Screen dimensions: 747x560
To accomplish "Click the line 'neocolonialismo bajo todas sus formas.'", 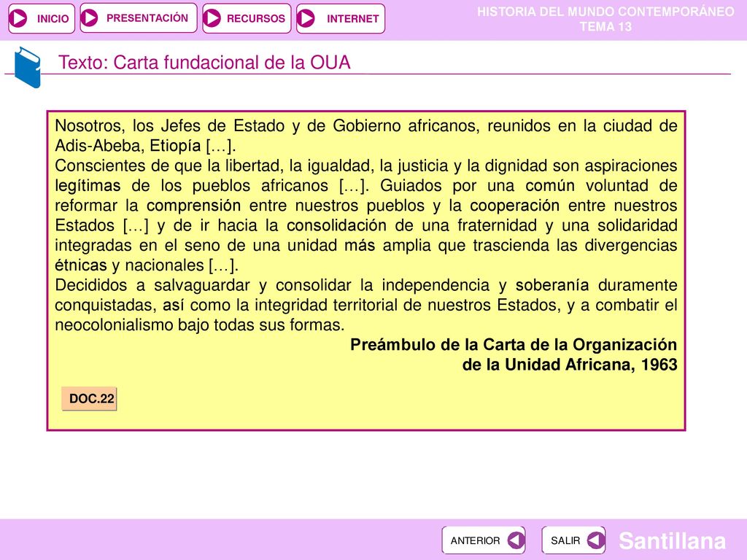I will coord(200,324).
